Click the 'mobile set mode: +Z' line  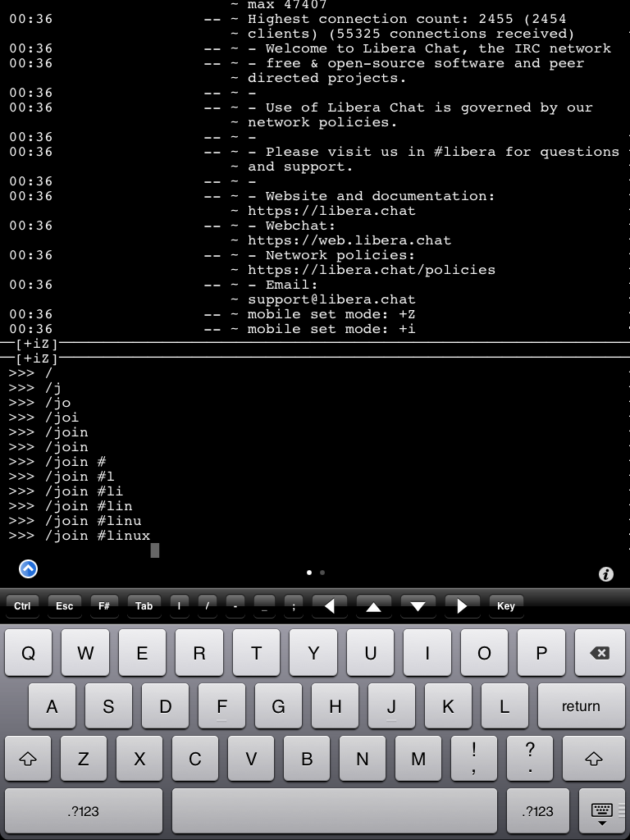pos(331,314)
